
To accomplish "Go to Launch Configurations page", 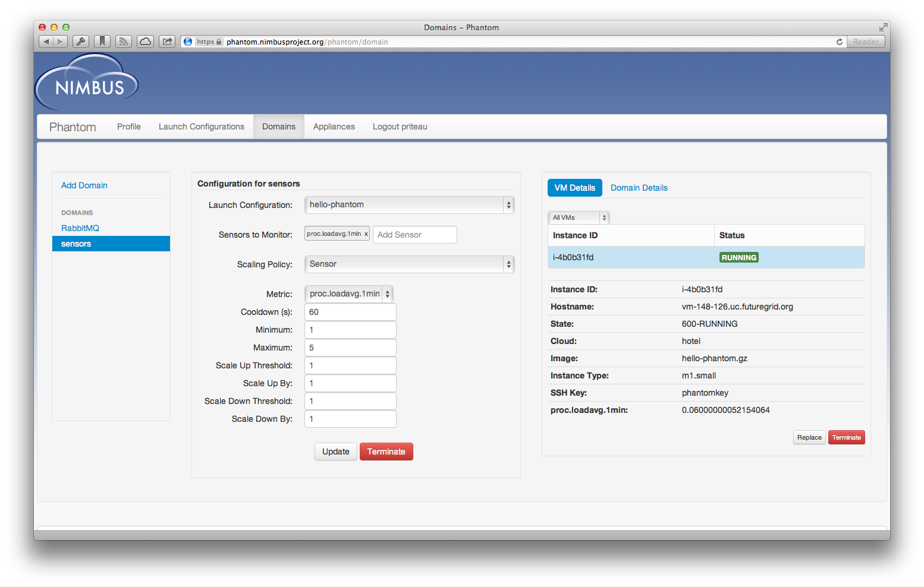I will pyautogui.click(x=202, y=127).
